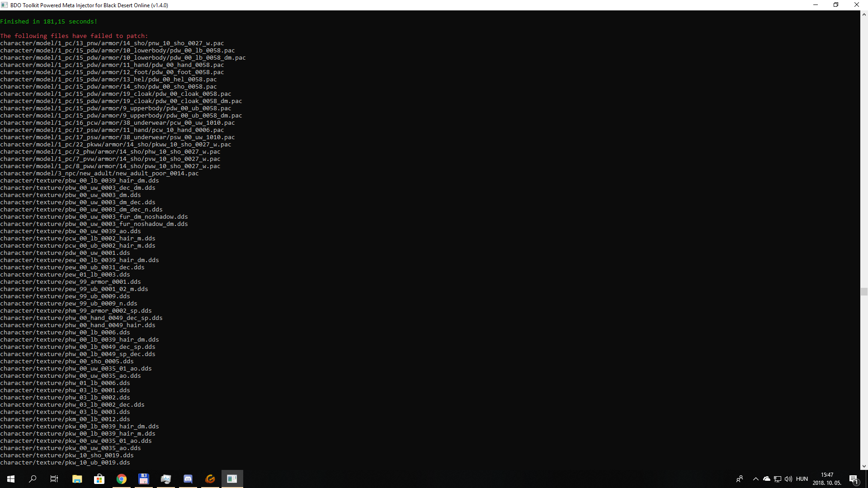Switch HUN keyboard input language

coord(802,479)
